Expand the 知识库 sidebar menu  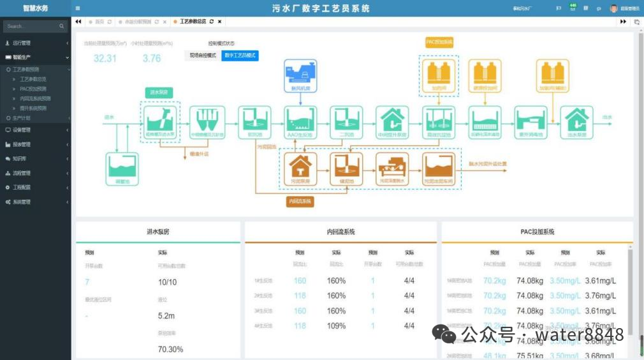tap(36, 159)
